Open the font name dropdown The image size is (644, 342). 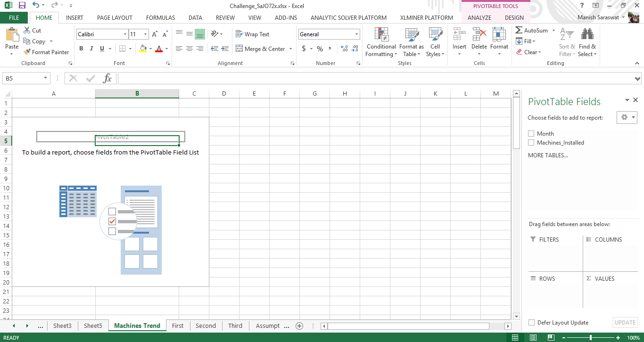pos(125,34)
